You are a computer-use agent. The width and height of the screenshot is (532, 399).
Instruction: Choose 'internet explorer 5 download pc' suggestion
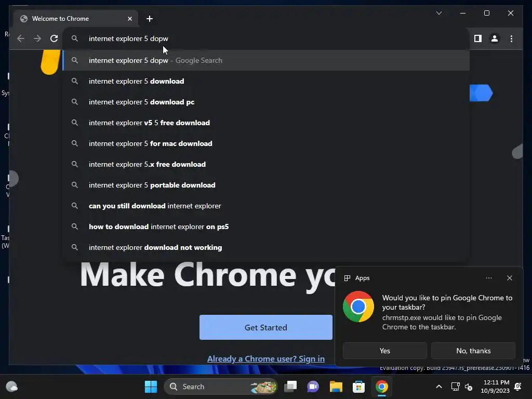point(266,102)
